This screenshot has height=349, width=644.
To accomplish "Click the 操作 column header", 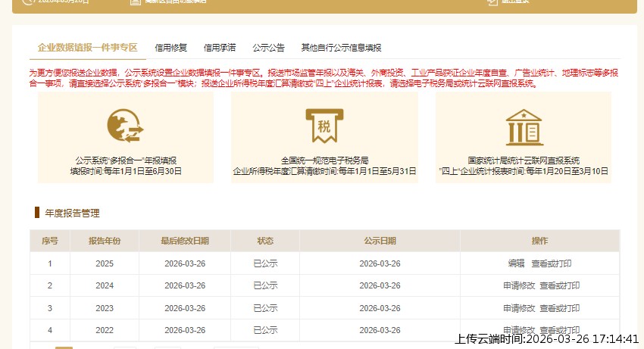I will pyautogui.click(x=539, y=241).
